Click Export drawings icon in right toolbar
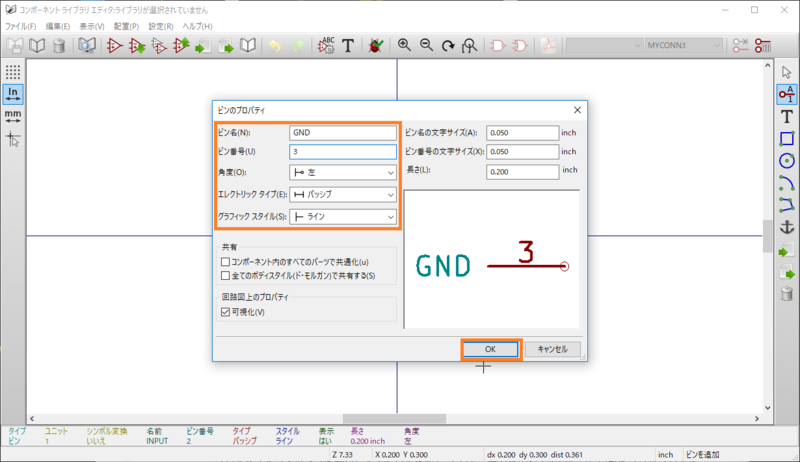Image resolution: width=800 pixels, height=462 pixels. click(787, 272)
